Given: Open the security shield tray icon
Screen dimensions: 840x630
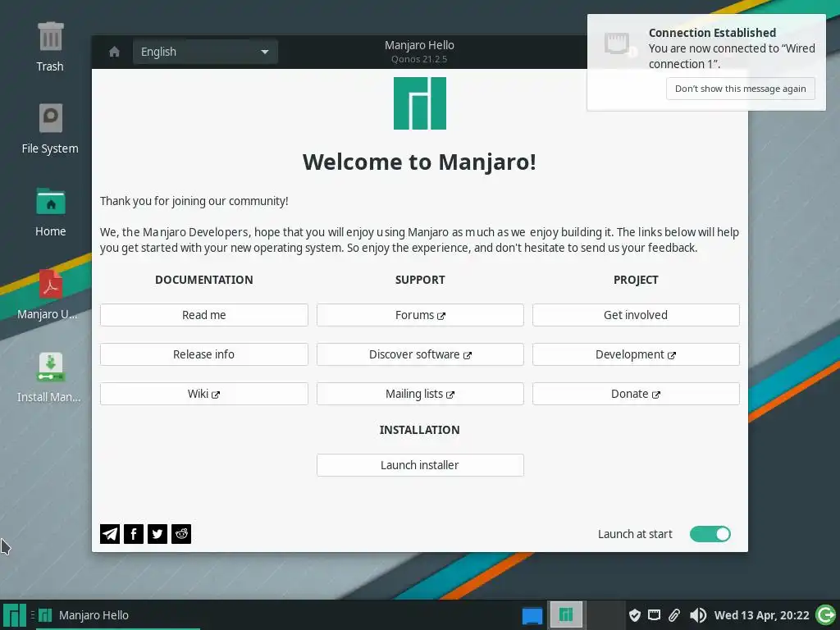Looking at the screenshot, I should point(634,615).
